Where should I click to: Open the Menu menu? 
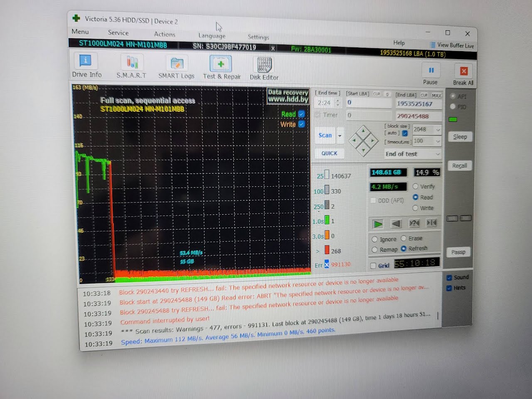(80, 32)
